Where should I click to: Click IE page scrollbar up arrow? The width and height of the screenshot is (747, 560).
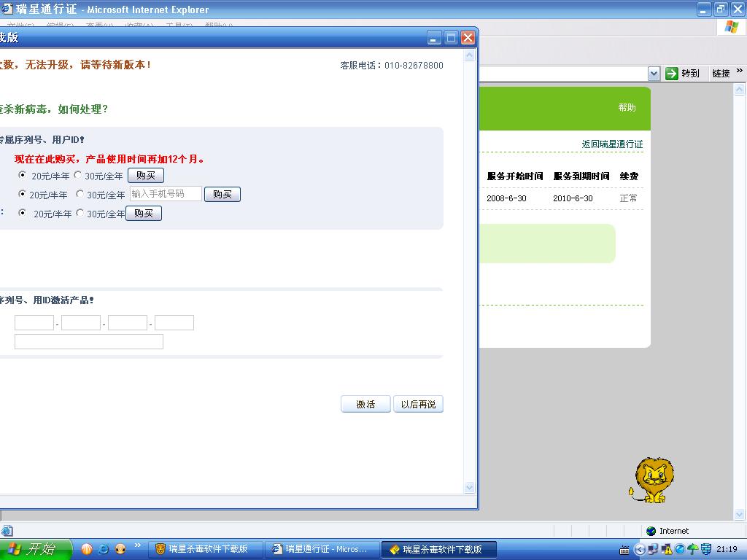740,89
